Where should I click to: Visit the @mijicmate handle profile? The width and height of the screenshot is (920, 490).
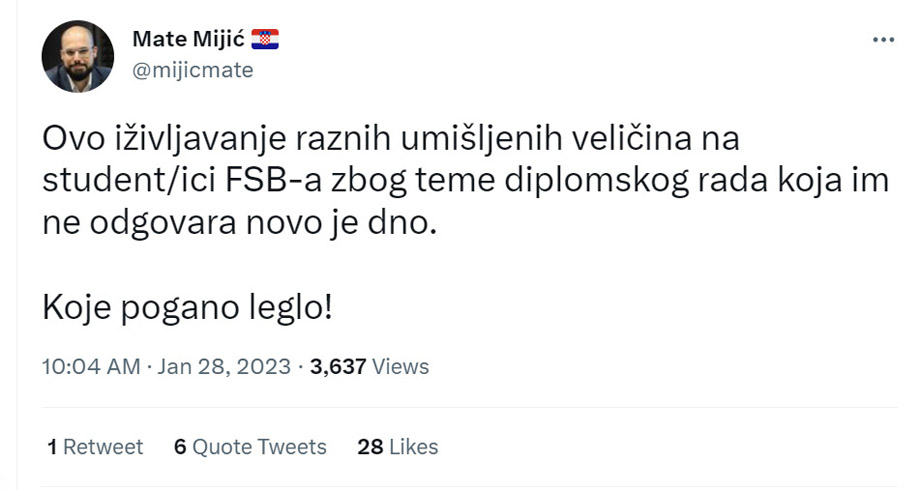192,70
